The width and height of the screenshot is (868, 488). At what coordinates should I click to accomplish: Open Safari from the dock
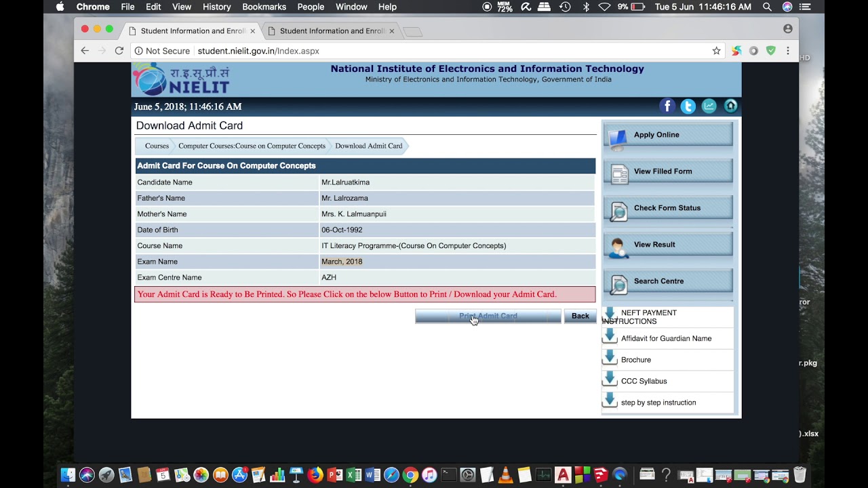coord(391,475)
